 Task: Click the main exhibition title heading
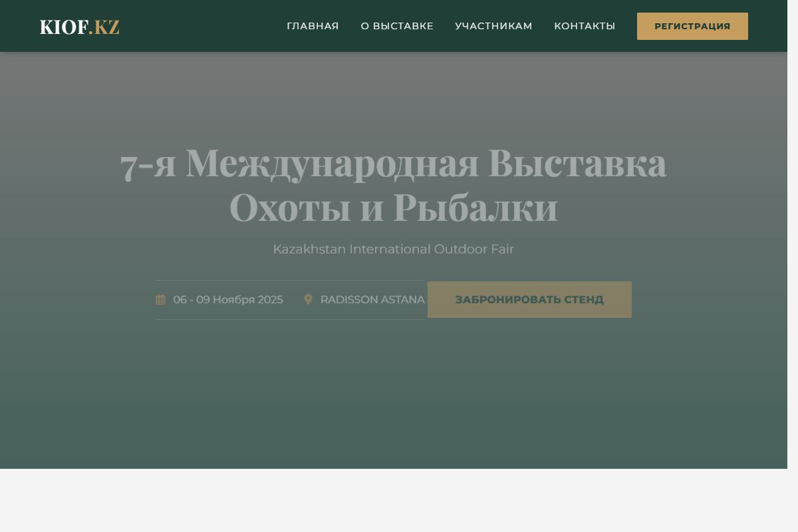[394, 185]
